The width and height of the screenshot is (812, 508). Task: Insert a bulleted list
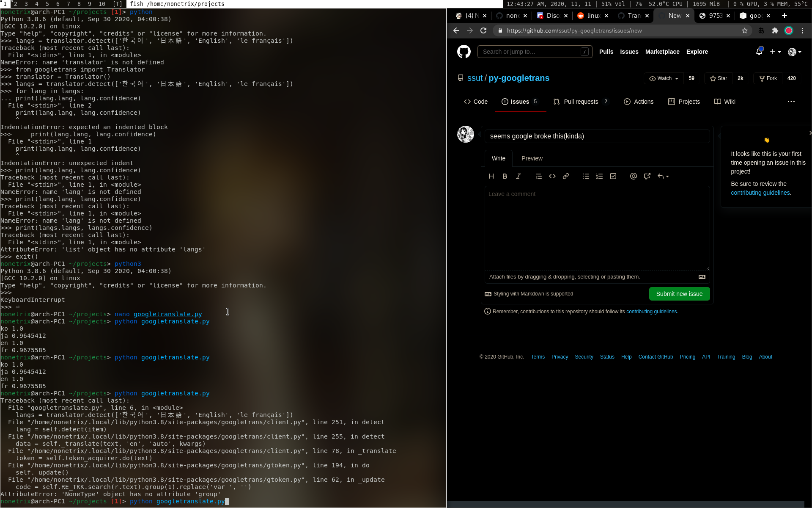[x=586, y=177]
